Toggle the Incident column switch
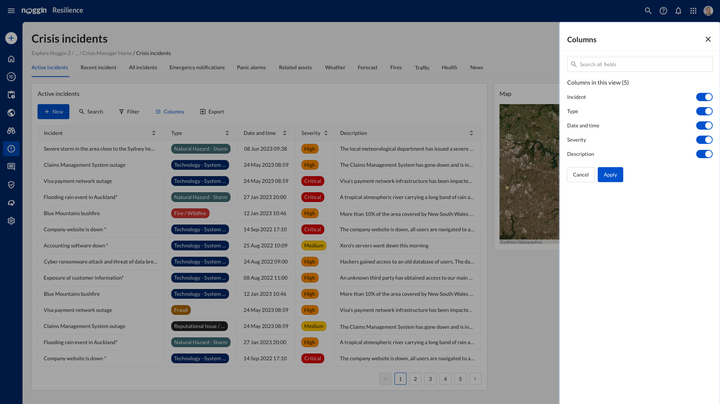 point(704,97)
